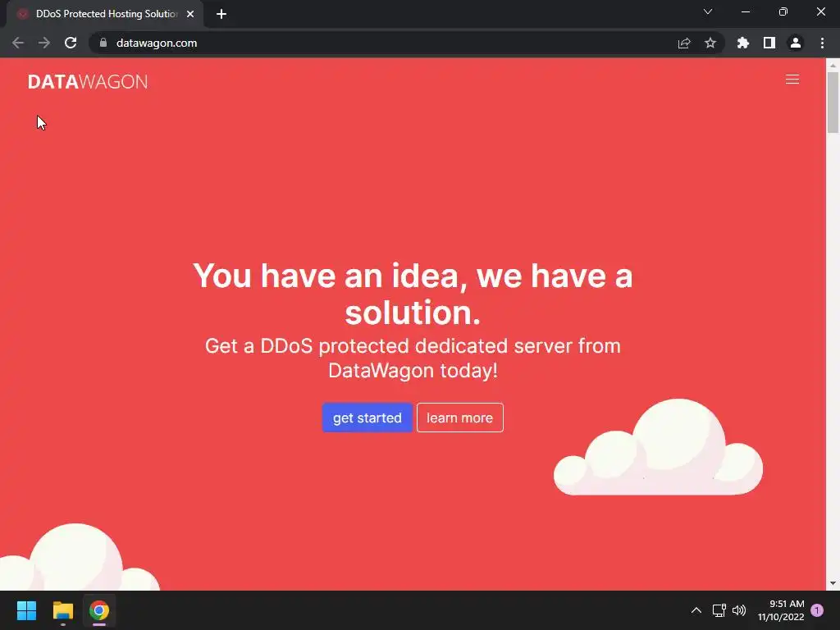840x630 pixels.
Task: Open the hamburger menu on DataWagon site
Action: pos(792,80)
